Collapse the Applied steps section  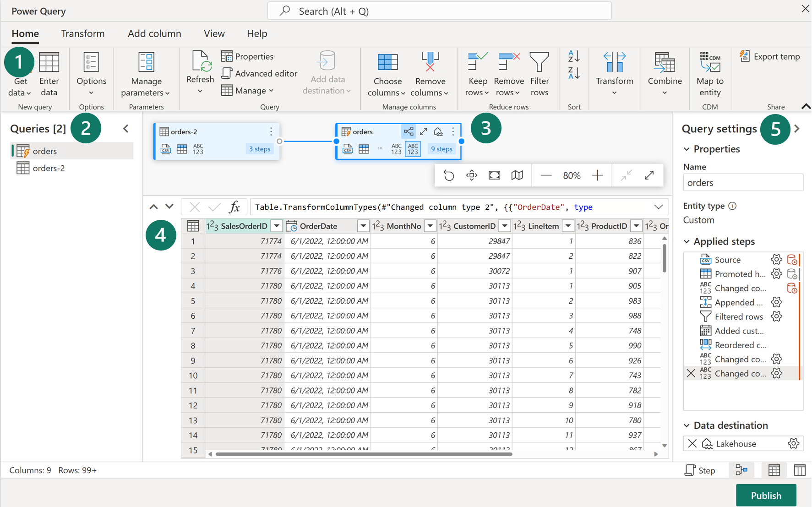[687, 241]
